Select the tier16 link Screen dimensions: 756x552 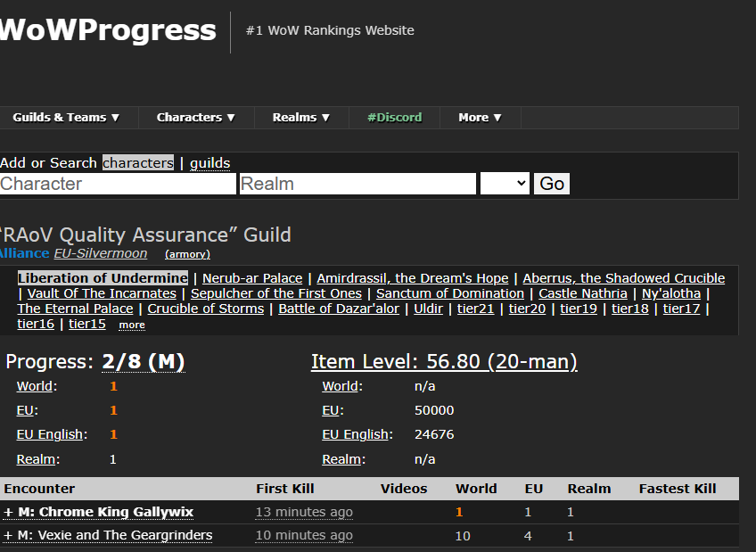[36, 324]
